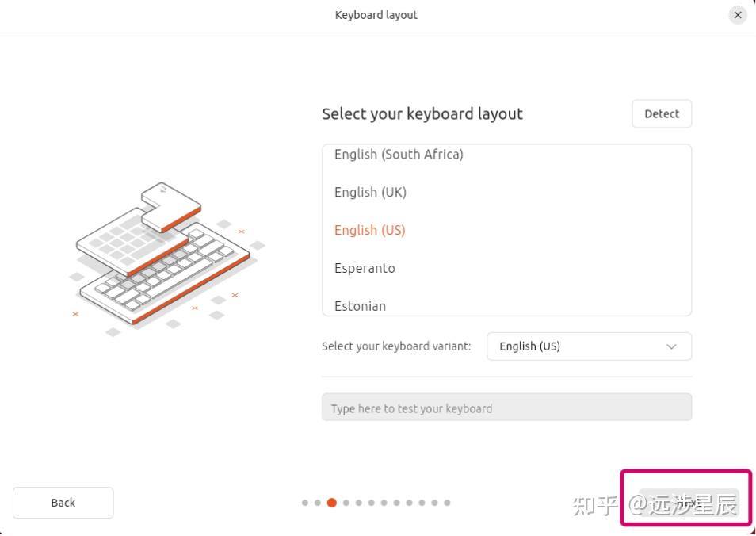Open the keyboard variant combo box

point(588,346)
